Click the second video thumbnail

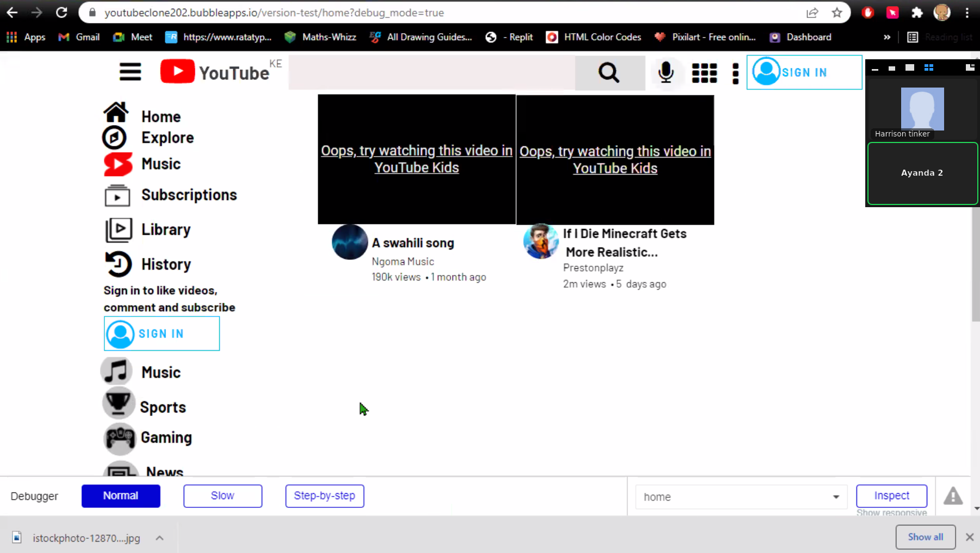point(615,160)
